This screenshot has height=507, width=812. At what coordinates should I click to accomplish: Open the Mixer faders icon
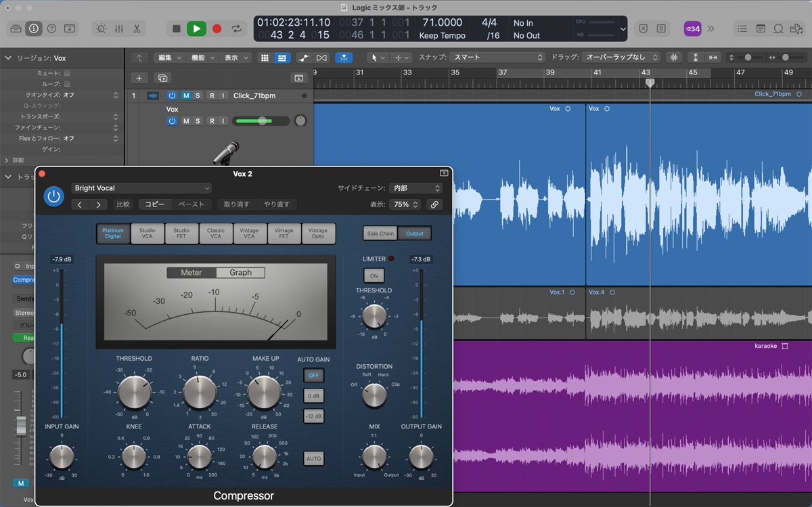[x=118, y=28]
